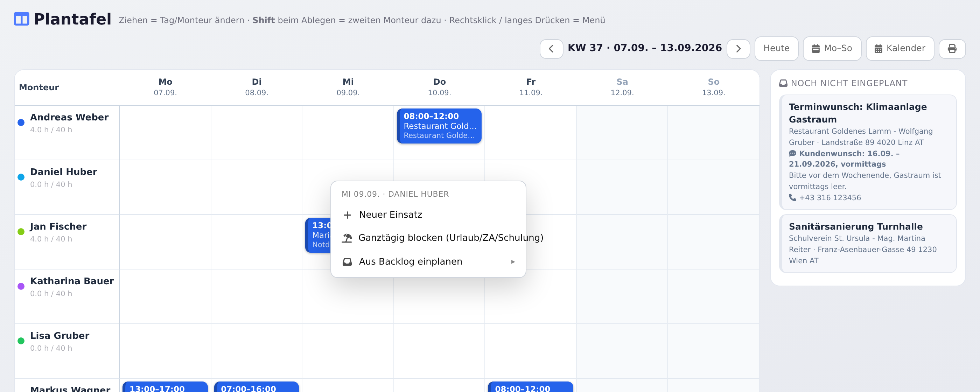The width and height of the screenshot is (980, 392).
Task: Click the Mo 07.09. column header
Action: point(165,87)
